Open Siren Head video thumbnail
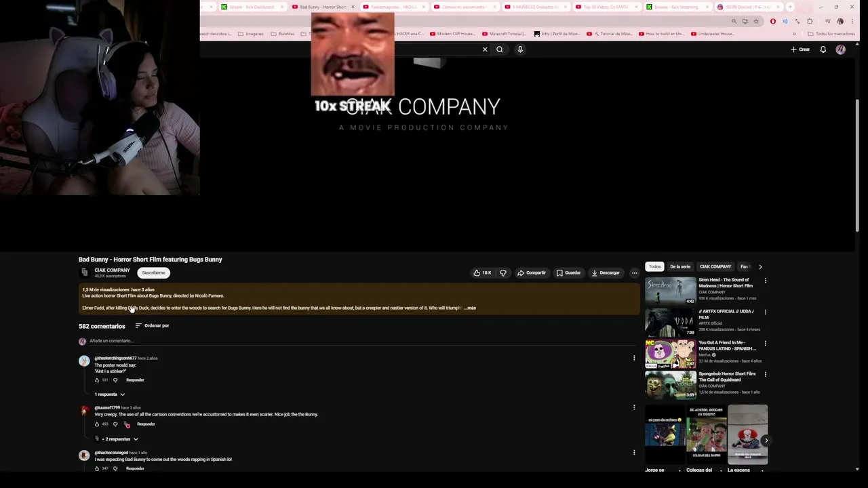868x488 pixels. coord(671,291)
